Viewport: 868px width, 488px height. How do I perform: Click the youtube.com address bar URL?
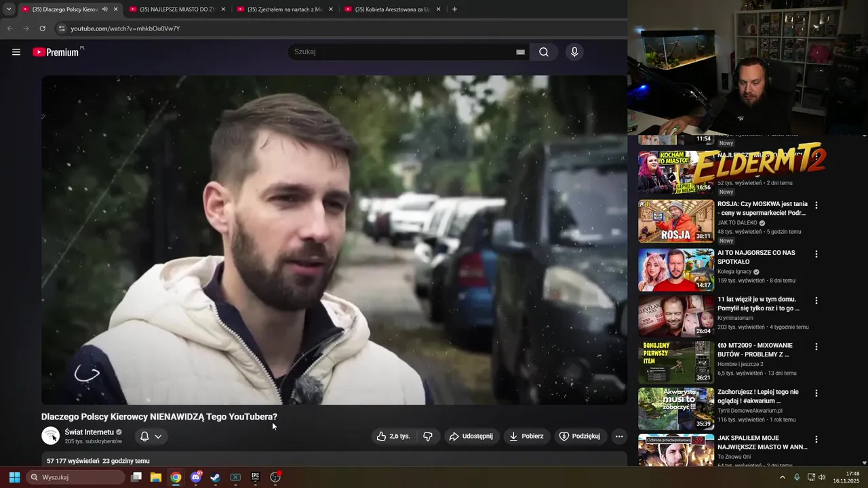125,28
